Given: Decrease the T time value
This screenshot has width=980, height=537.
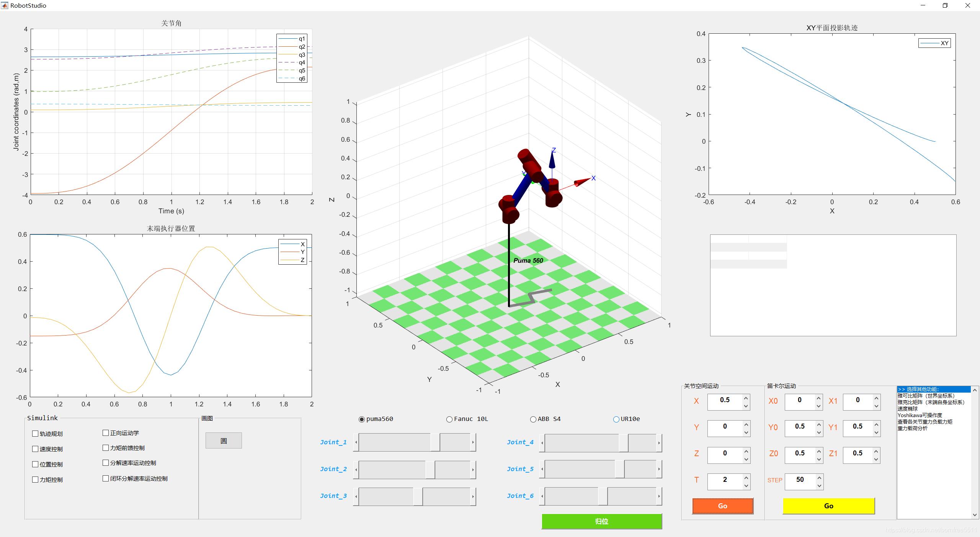Looking at the screenshot, I should point(746,486).
